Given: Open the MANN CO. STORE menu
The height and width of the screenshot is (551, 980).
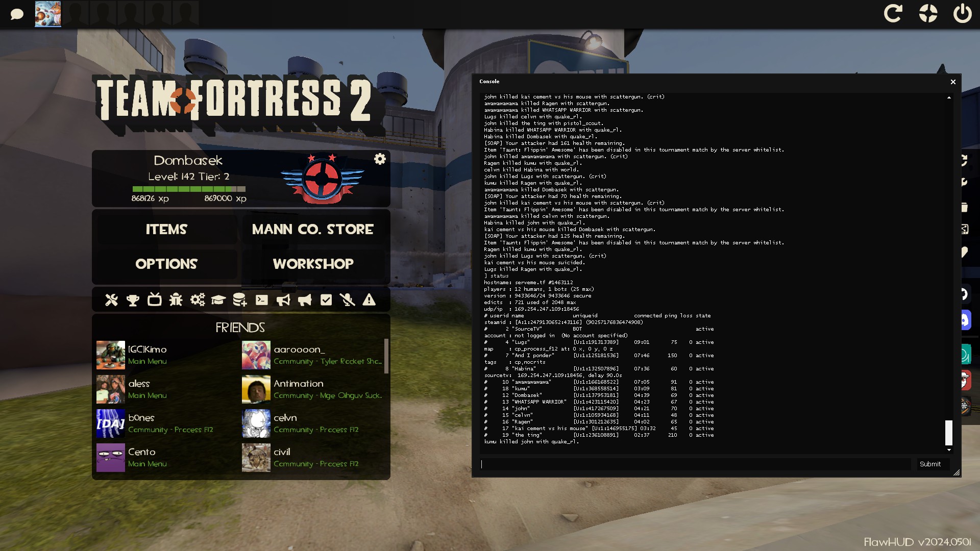Looking at the screenshot, I should click(x=312, y=230).
